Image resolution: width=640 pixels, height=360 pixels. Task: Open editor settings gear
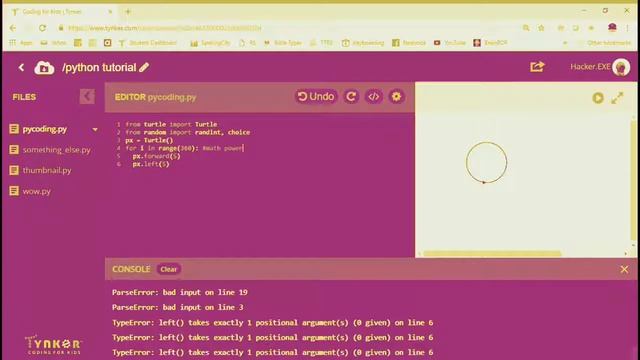click(x=396, y=97)
